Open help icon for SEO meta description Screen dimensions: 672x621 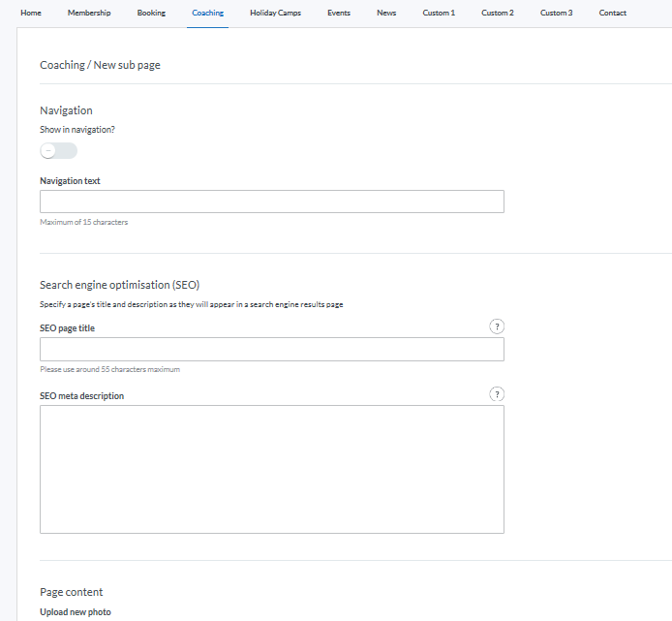(497, 394)
